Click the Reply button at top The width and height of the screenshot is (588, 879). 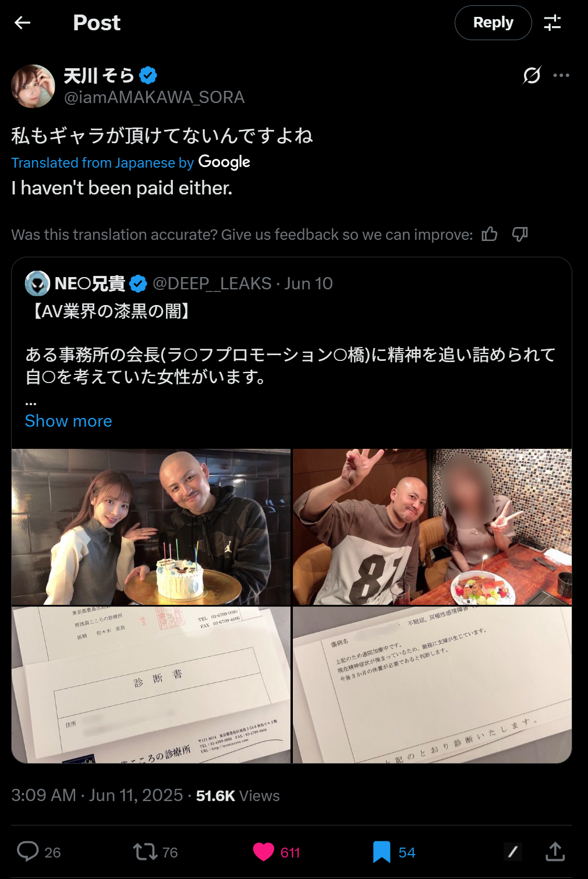point(493,23)
